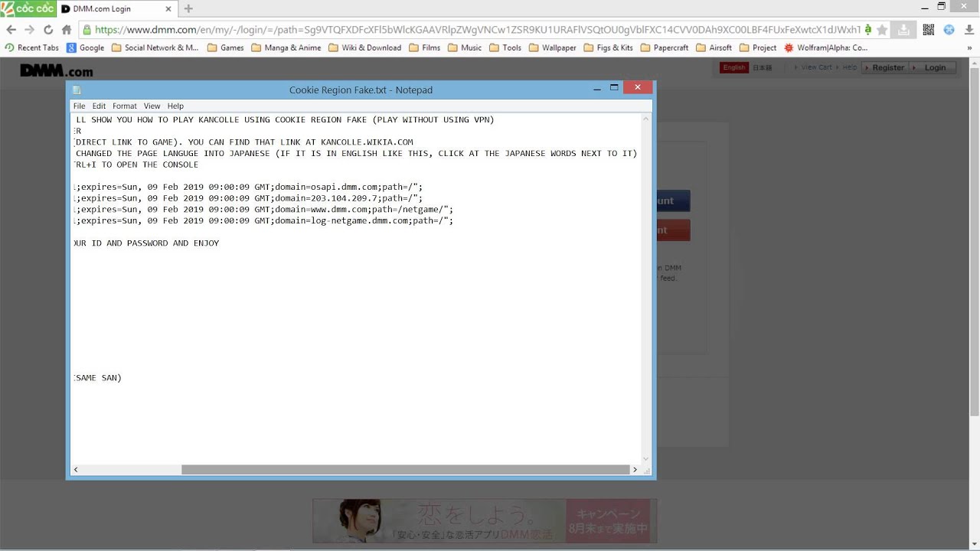Click Notepad's horizontal scrollbar thumb
The height and width of the screenshot is (551, 980).
pyautogui.click(x=405, y=470)
